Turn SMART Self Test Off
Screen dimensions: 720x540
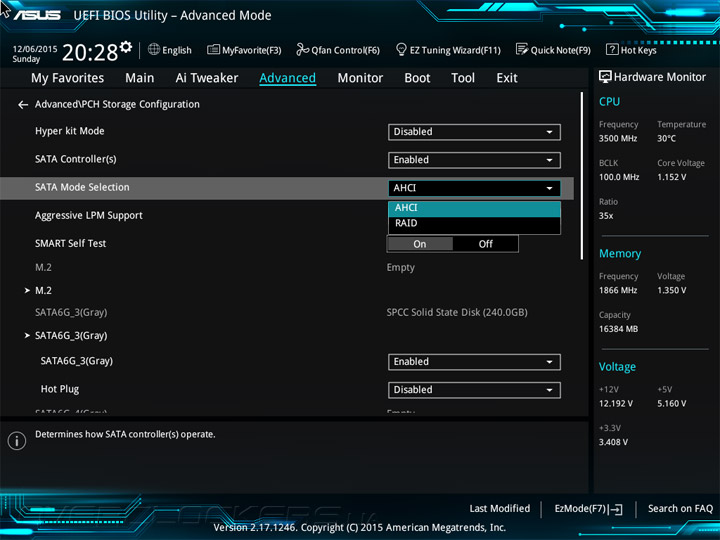(x=486, y=244)
